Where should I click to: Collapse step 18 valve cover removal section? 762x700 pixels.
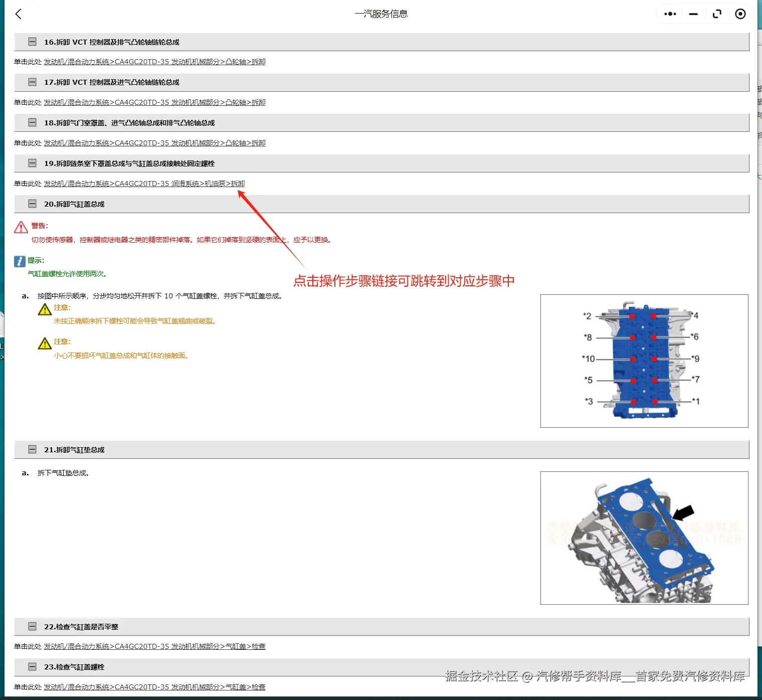coord(32,123)
